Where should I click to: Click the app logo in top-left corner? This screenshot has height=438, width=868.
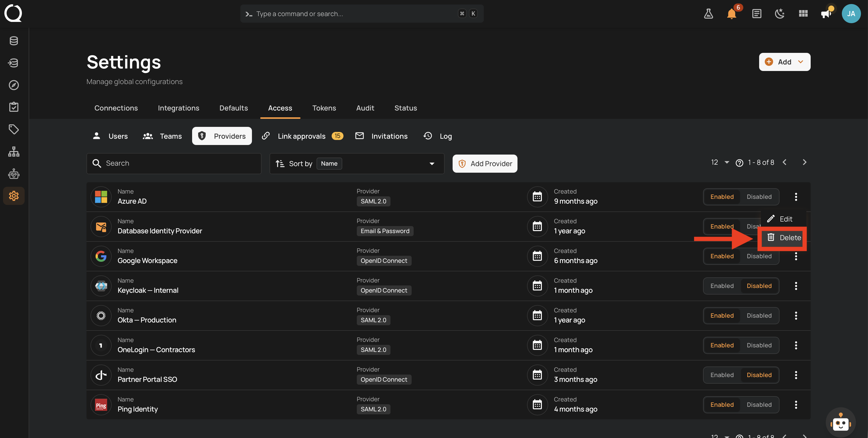tap(13, 14)
